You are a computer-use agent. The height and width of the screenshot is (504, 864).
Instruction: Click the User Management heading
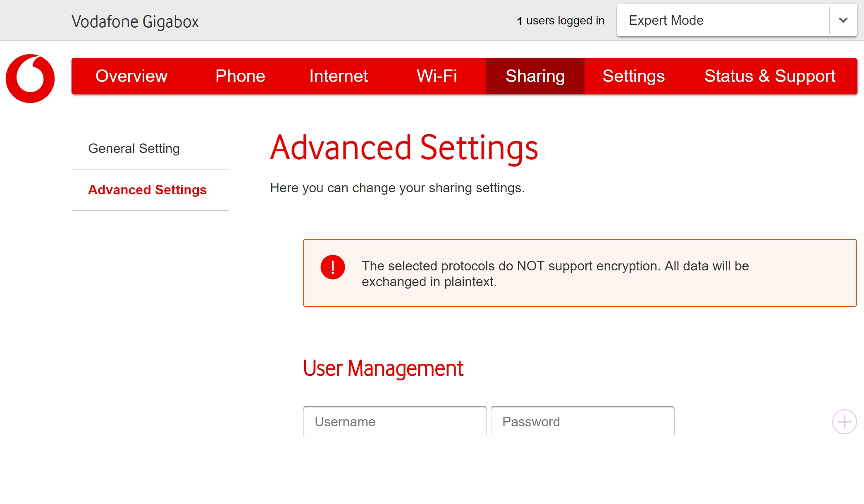coord(384,368)
